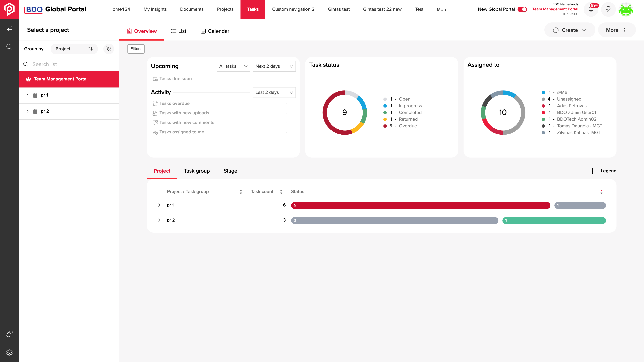The height and width of the screenshot is (362, 644).
Task: Click the unpin panel icon
Action: tap(109, 49)
